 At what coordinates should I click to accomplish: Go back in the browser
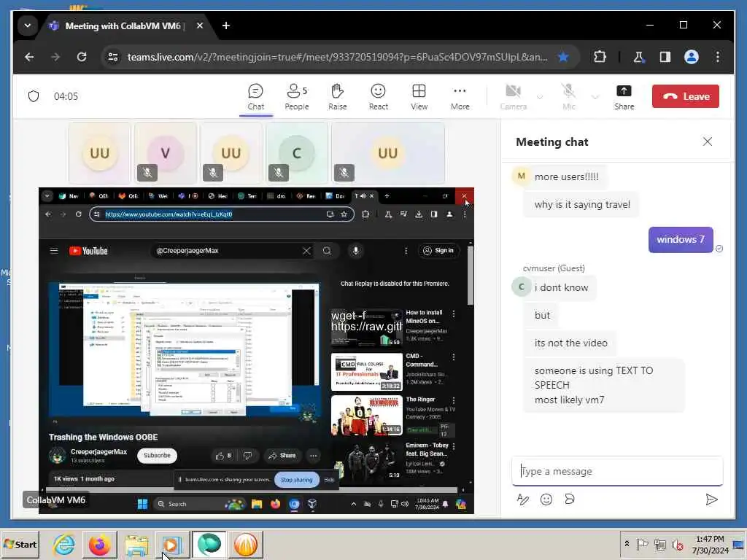point(29,57)
